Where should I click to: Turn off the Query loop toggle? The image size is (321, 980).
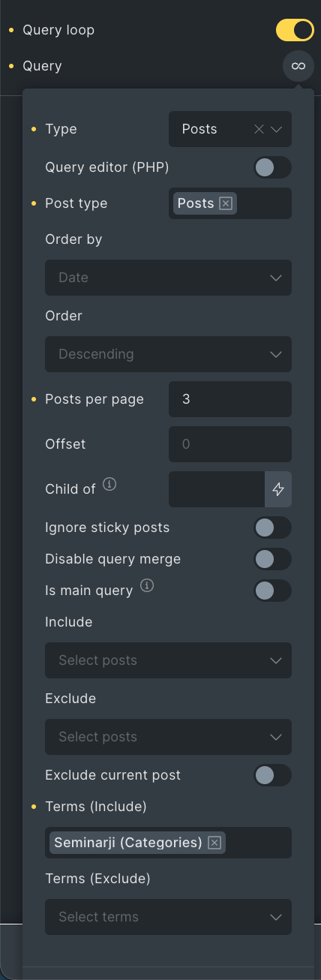[x=295, y=31]
